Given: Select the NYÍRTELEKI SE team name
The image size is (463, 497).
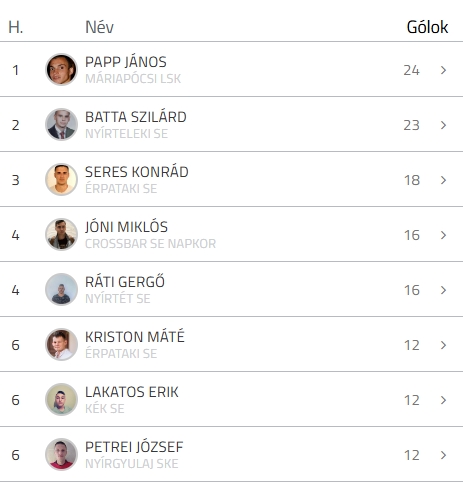Looking at the screenshot, I should [126, 134].
